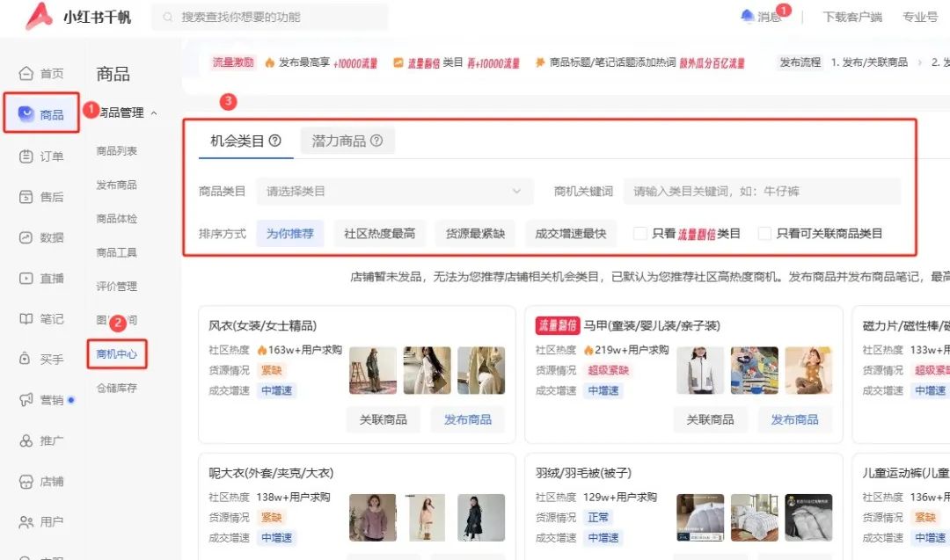950x560 pixels.
Task: Click 风衣(女装/女士精品) card title
Action: coord(262,325)
